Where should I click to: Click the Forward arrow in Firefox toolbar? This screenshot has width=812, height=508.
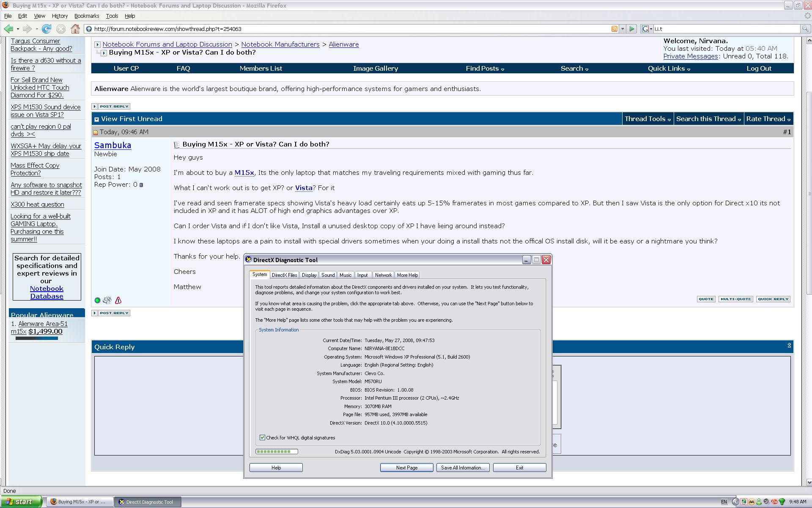(27, 29)
